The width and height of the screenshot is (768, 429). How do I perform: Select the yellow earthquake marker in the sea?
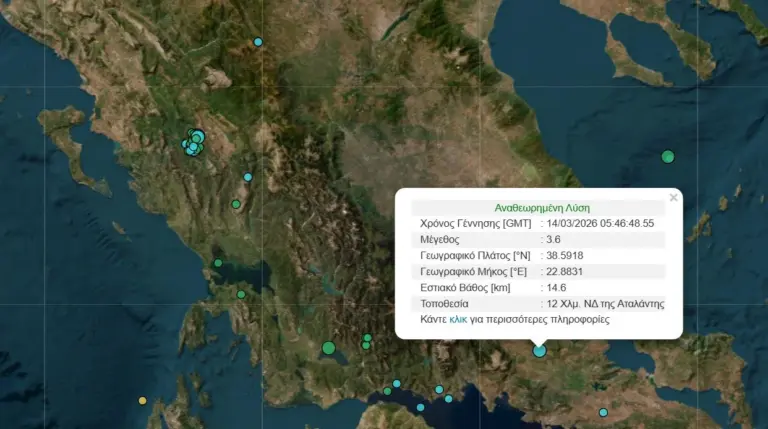(x=142, y=401)
